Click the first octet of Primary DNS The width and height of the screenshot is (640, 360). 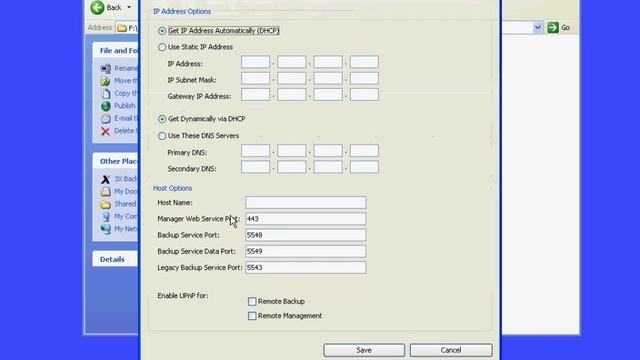256,151
